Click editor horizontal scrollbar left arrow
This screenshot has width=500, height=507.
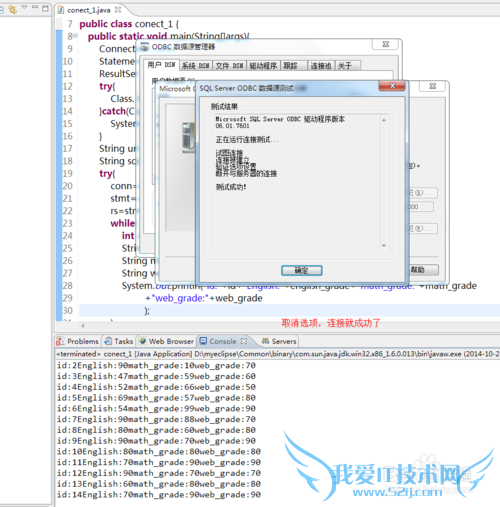pyautogui.click(x=83, y=326)
